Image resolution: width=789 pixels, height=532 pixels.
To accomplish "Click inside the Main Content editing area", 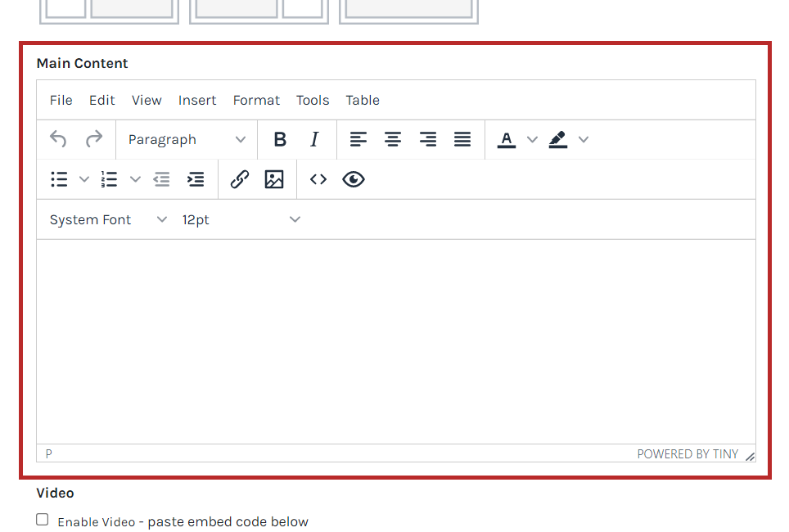I will click(x=396, y=342).
